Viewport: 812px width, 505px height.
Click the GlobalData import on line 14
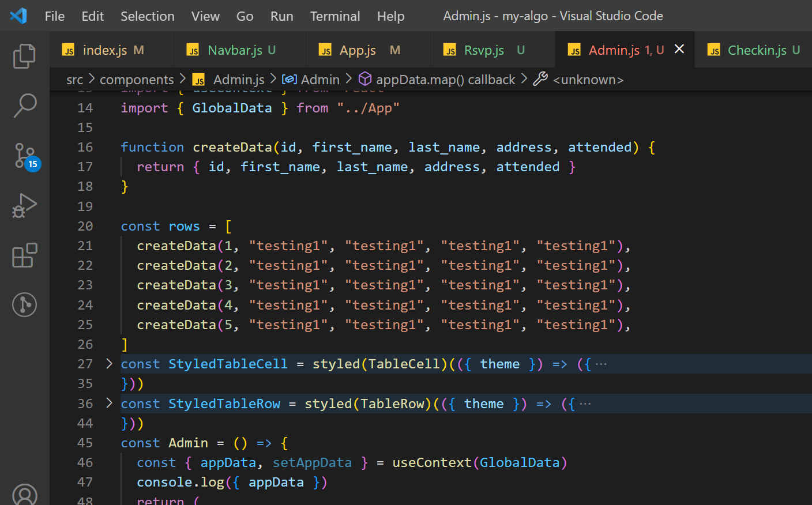click(x=232, y=108)
